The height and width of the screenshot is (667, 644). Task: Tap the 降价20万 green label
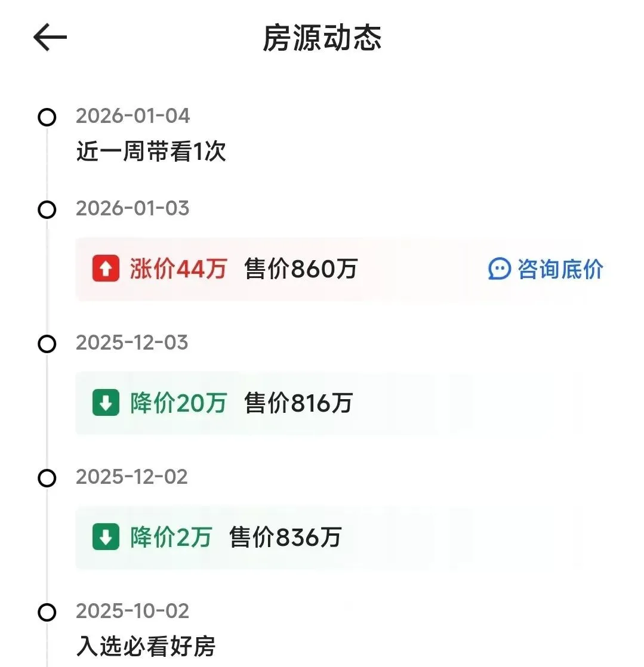click(x=178, y=403)
